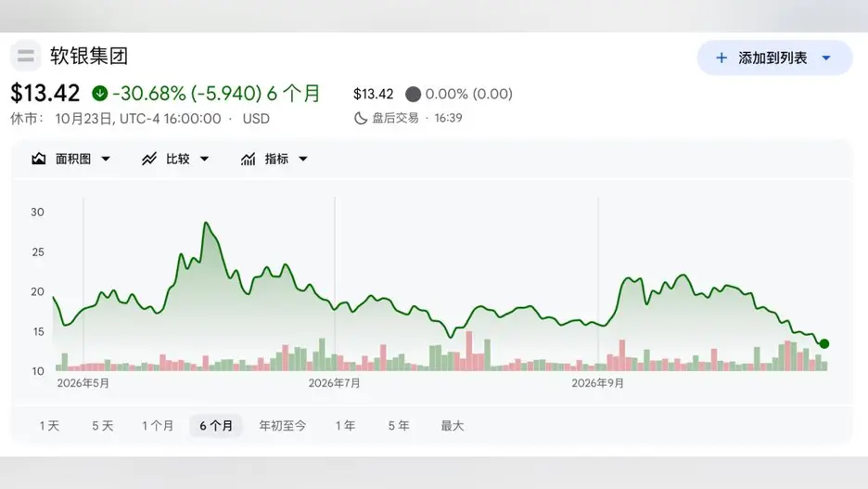Expand the 比较 dropdown arrow
This screenshot has height=489, width=868.
click(204, 159)
